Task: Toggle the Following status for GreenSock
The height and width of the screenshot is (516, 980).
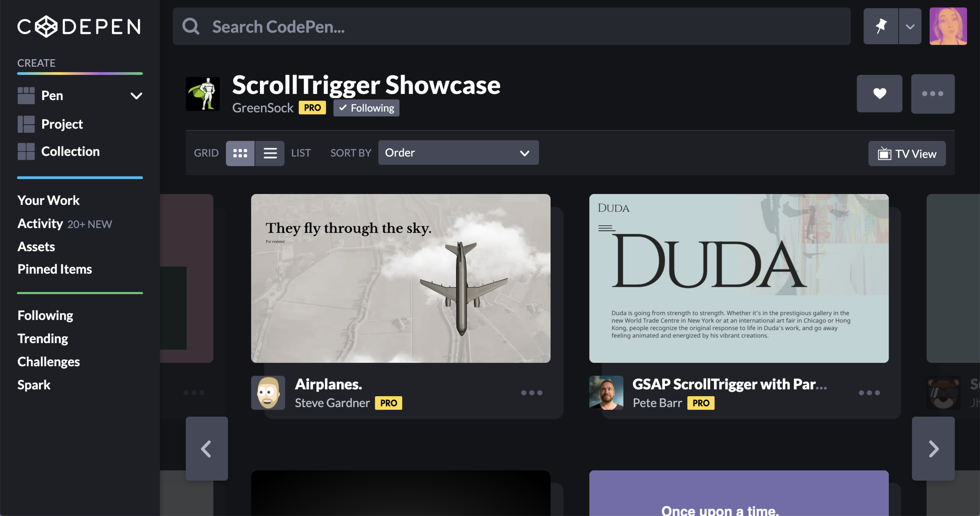Action: 366,108
